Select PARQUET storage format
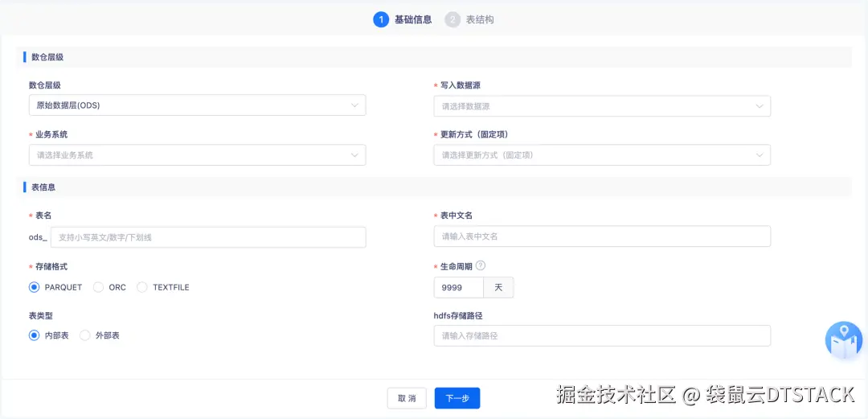This screenshot has height=419, width=868. coord(35,287)
